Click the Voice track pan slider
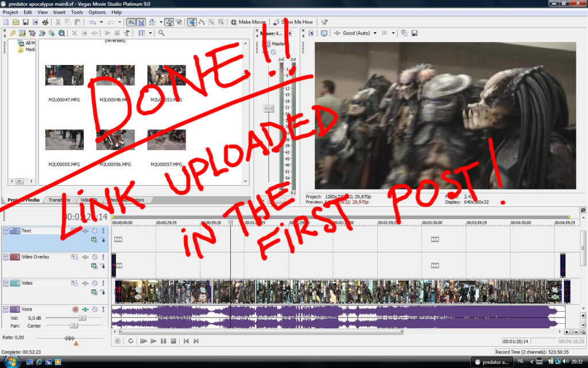Screen dimensions: 588x368 click(x=73, y=325)
